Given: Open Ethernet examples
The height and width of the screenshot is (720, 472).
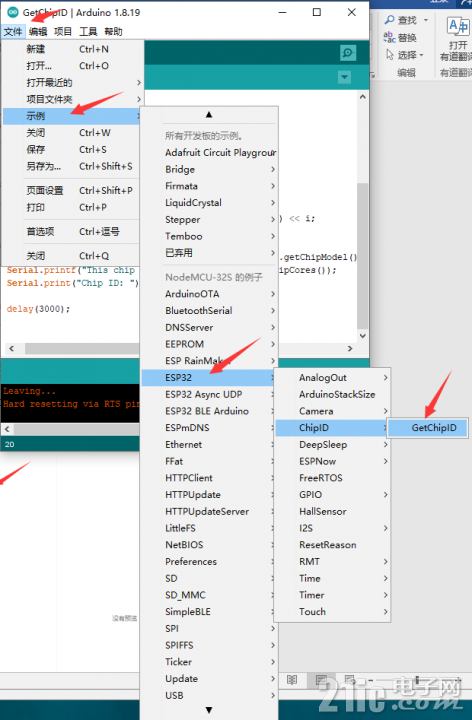Looking at the screenshot, I should coord(208,444).
